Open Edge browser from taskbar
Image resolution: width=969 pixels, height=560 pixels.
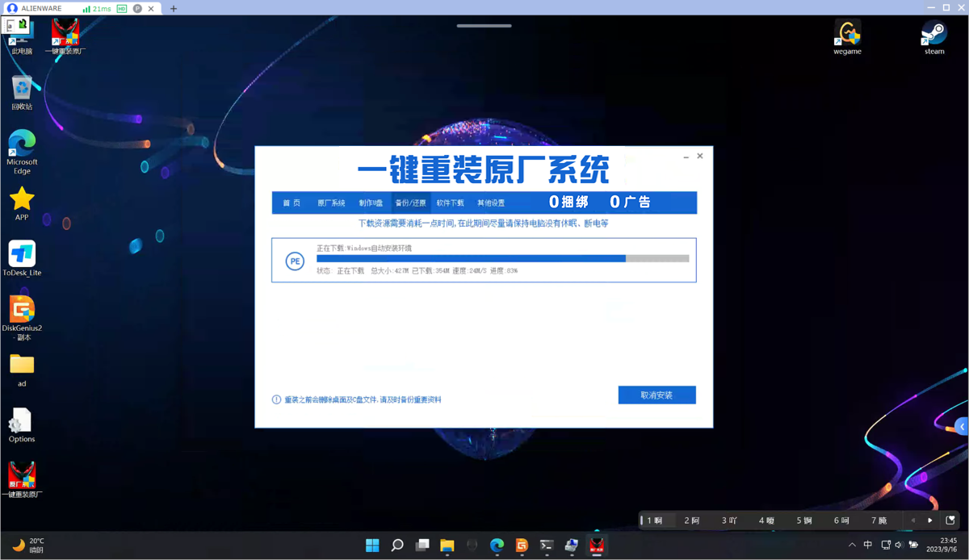click(x=497, y=545)
